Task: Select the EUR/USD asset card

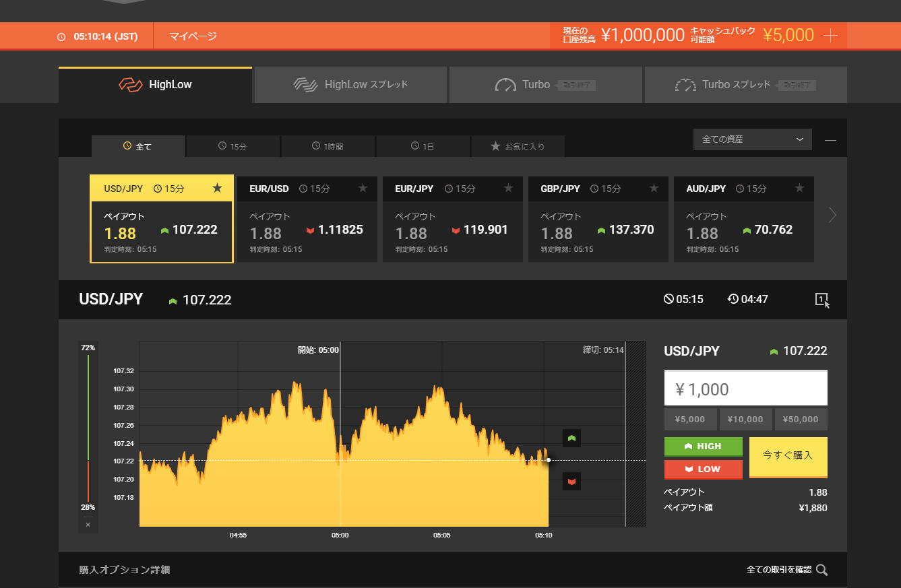Action: [307, 219]
